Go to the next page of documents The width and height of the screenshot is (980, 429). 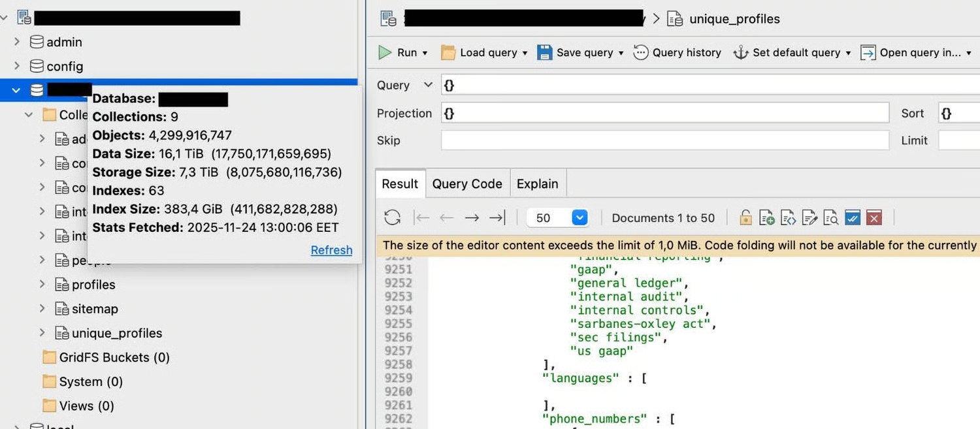(x=472, y=218)
